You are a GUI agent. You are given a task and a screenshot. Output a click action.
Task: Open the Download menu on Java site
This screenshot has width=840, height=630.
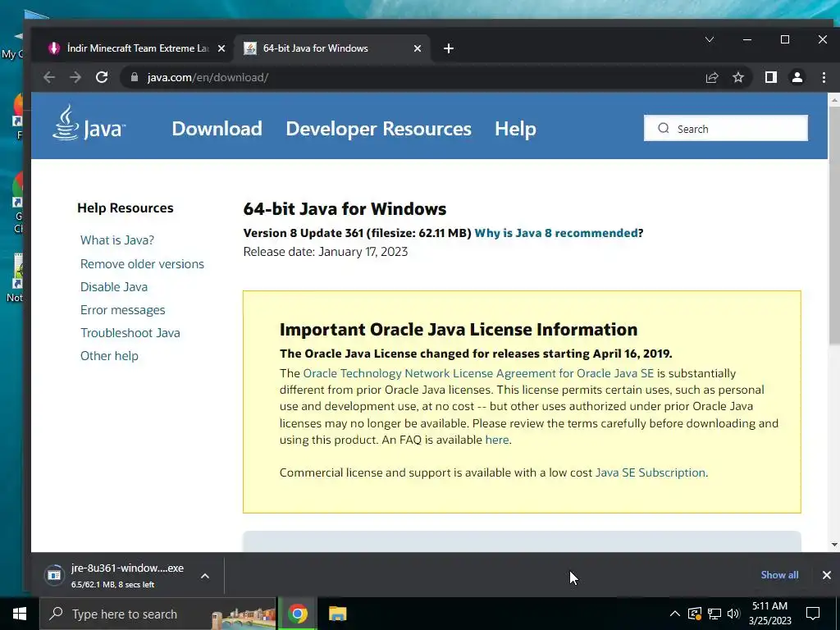tap(217, 129)
